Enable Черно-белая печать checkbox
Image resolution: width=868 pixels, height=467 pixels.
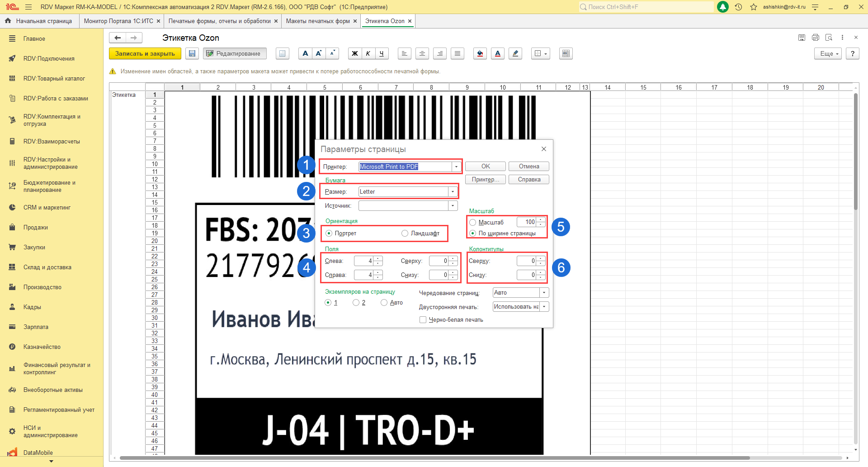click(x=423, y=320)
